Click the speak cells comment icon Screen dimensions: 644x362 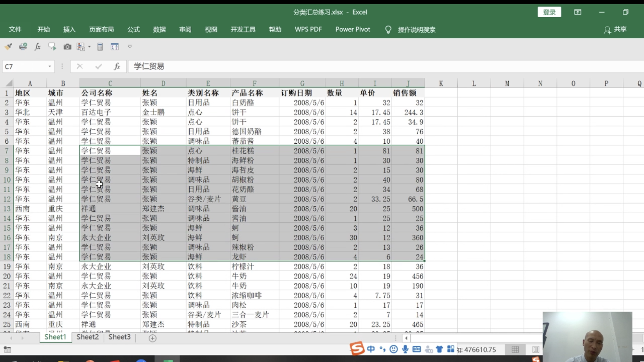point(52,47)
